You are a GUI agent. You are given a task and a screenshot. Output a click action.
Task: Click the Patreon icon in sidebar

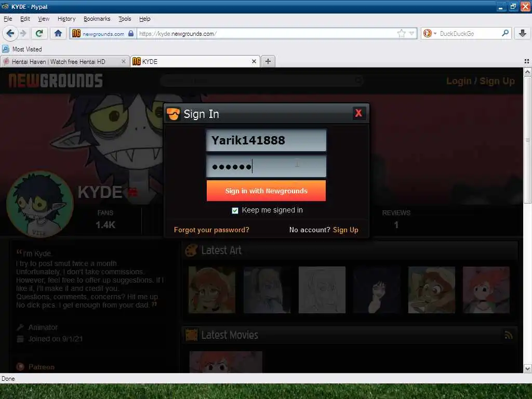pyautogui.click(x=20, y=367)
